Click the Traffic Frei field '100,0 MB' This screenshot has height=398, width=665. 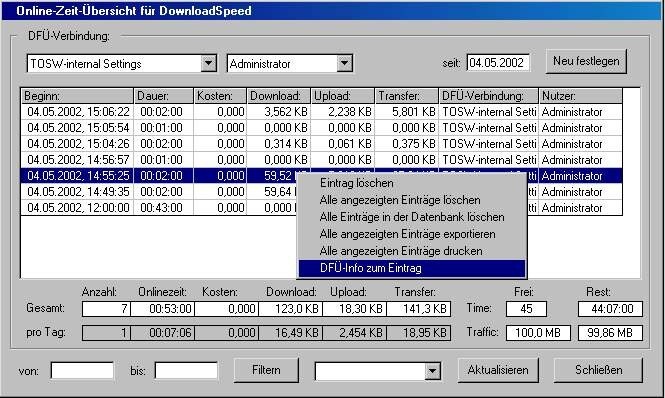point(538,333)
